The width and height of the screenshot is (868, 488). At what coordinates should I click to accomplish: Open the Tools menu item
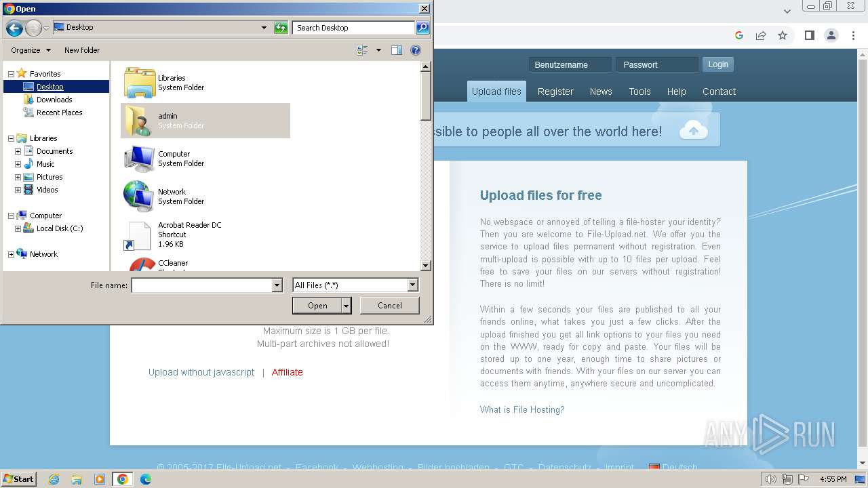(639, 91)
